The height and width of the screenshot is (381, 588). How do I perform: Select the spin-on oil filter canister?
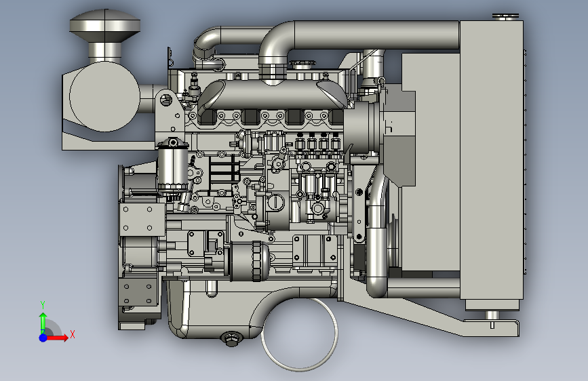[250, 262]
